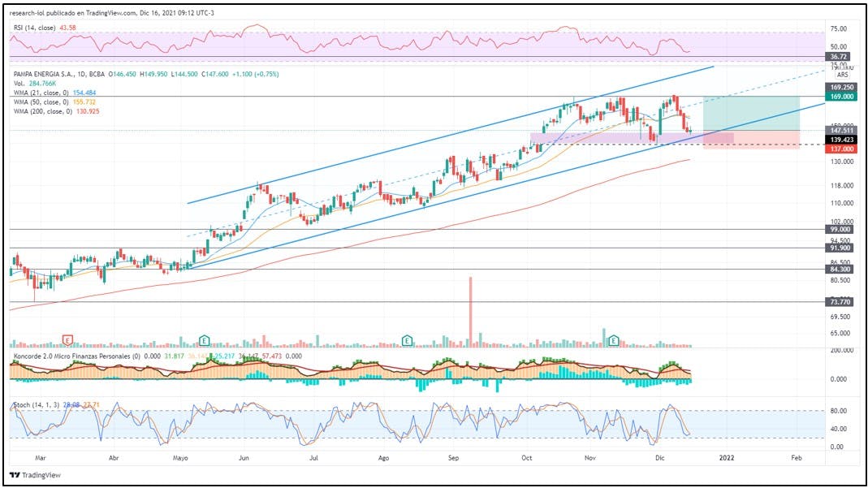Screen dimensions: 868x488
Task: Select the WMA (200, close, 0) legend
Action: (57, 111)
